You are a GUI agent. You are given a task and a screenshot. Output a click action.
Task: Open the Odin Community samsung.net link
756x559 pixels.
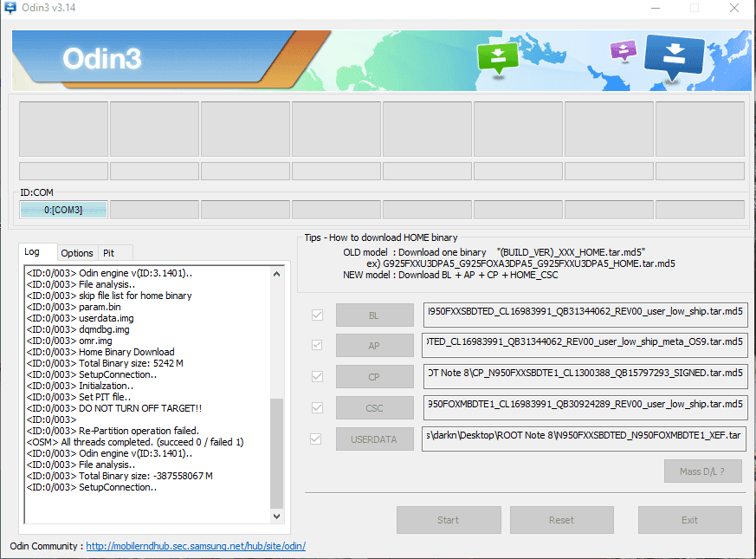196,546
